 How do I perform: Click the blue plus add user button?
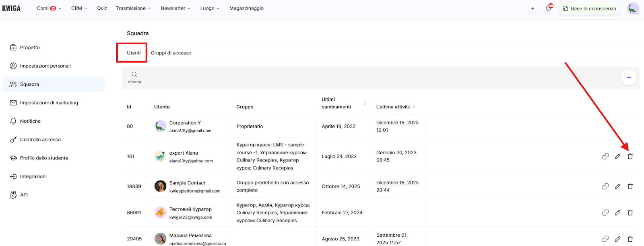628,77
